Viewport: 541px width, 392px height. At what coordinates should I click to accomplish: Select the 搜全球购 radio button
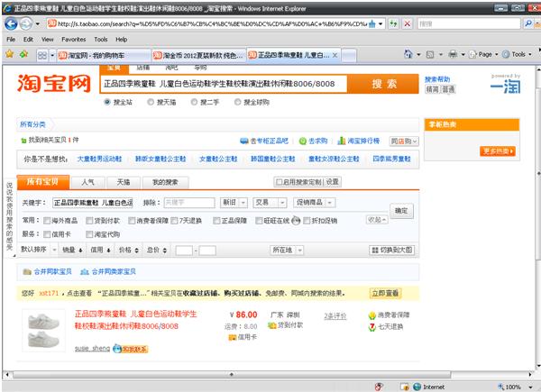click(x=237, y=102)
